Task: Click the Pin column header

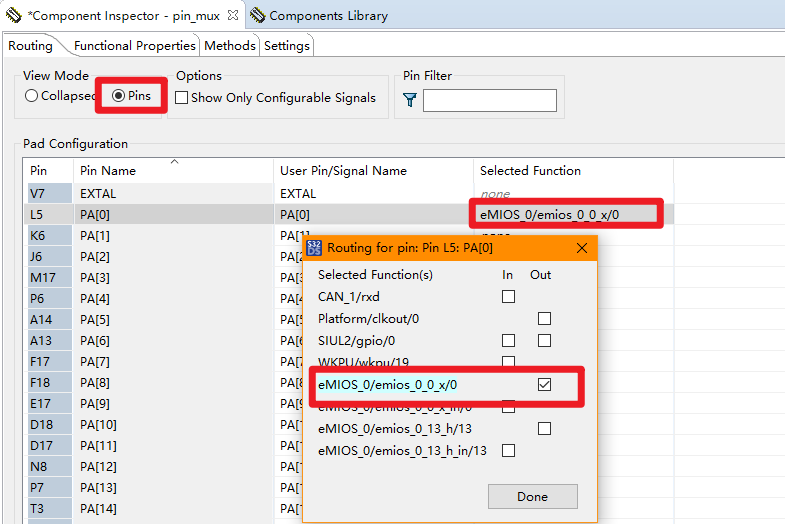Action: 49,171
